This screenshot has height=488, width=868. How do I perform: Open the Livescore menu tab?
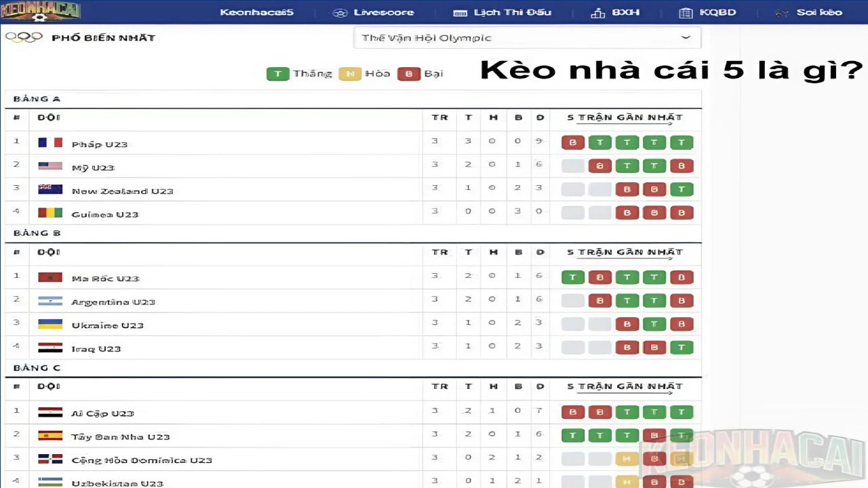383,12
